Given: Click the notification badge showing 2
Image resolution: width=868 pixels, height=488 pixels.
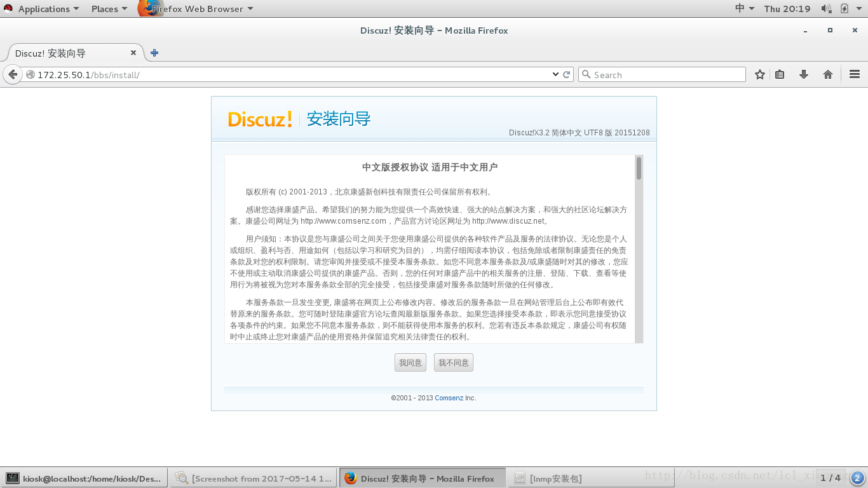Looking at the screenshot, I should 857,478.
